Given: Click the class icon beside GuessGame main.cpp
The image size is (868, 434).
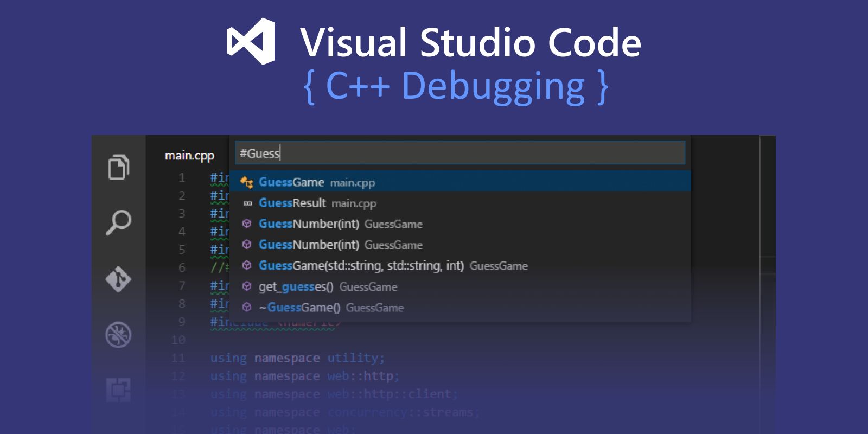Looking at the screenshot, I should pos(247,182).
